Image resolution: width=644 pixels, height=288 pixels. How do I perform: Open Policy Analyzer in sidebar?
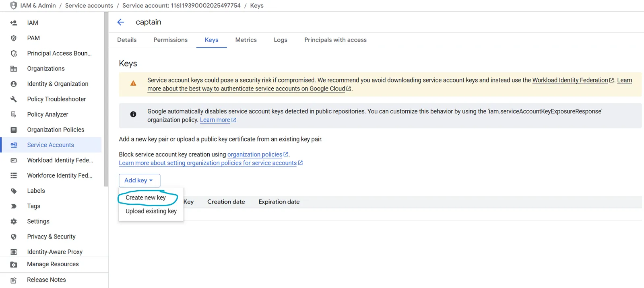pos(52,115)
